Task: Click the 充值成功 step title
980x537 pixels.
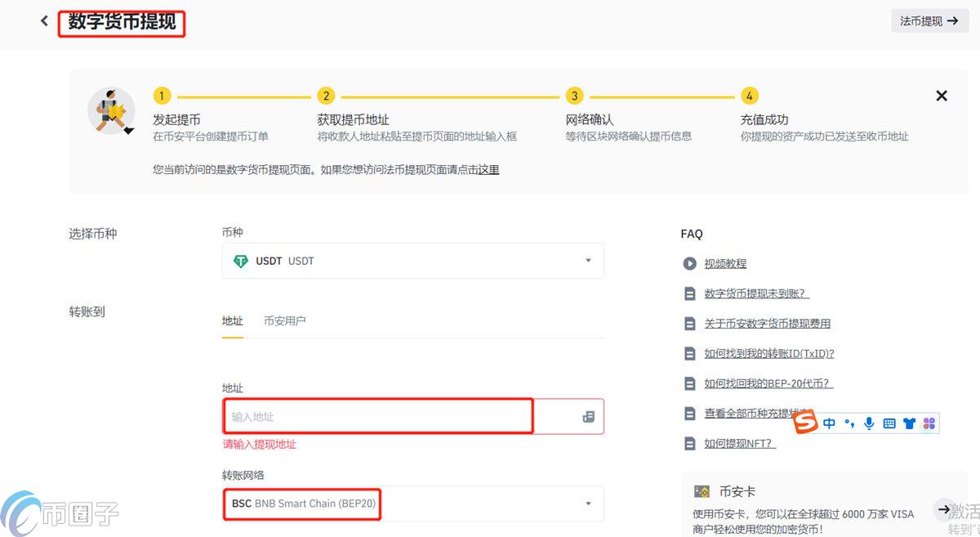Action: point(764,119)
